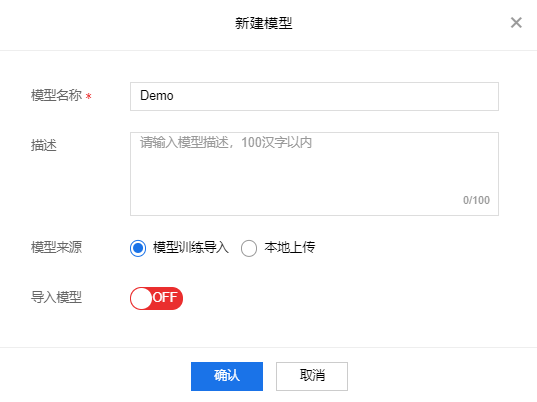Click the 模型来源 field label
This screenshot has height=402, width=537.
tap(57, 247)
